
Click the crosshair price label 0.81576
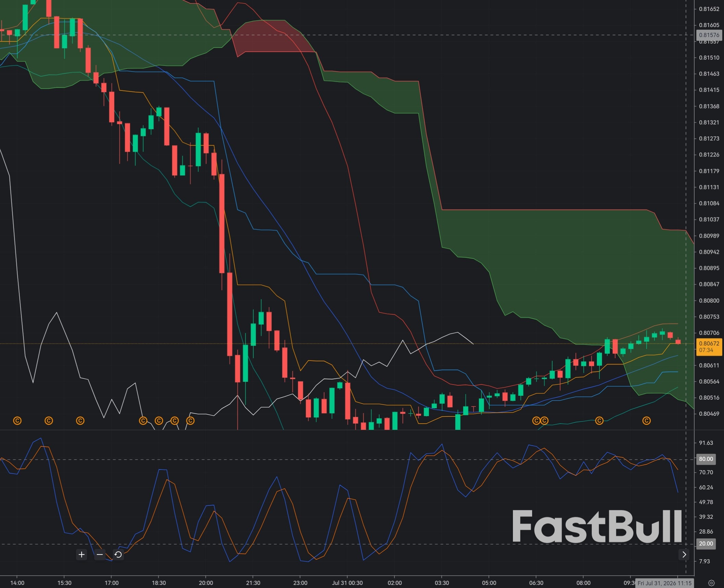(709, 35)
